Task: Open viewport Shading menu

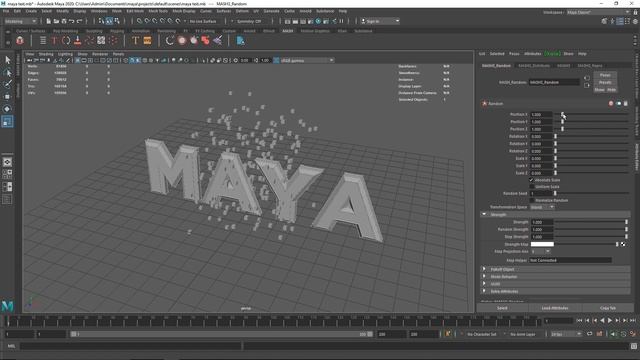Action: click(46, 54)
